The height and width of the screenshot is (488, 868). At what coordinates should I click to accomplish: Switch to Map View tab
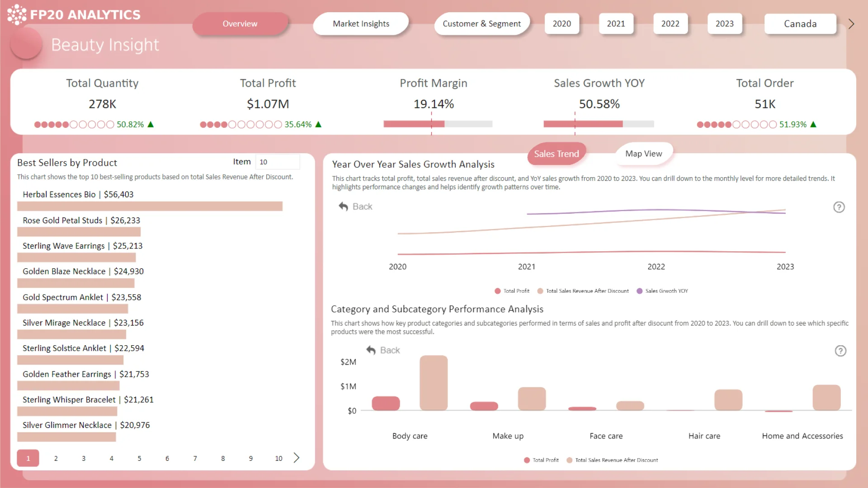point(644,154)
